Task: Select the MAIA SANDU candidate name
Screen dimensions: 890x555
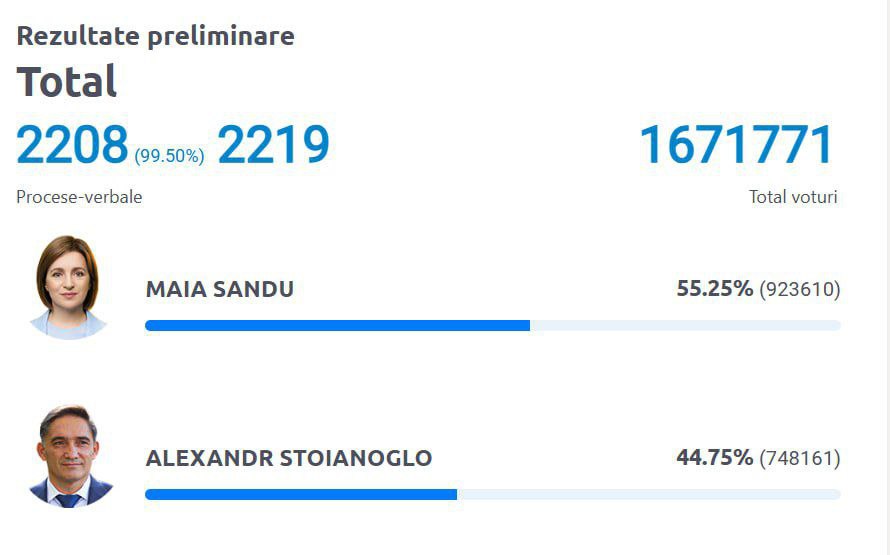Action: (x=220, y=290)
